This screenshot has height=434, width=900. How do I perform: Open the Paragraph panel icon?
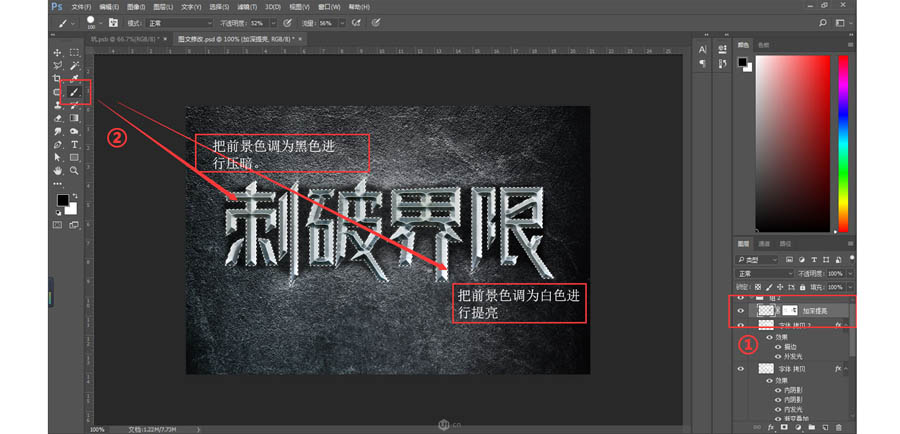click(x=703, y=64)
